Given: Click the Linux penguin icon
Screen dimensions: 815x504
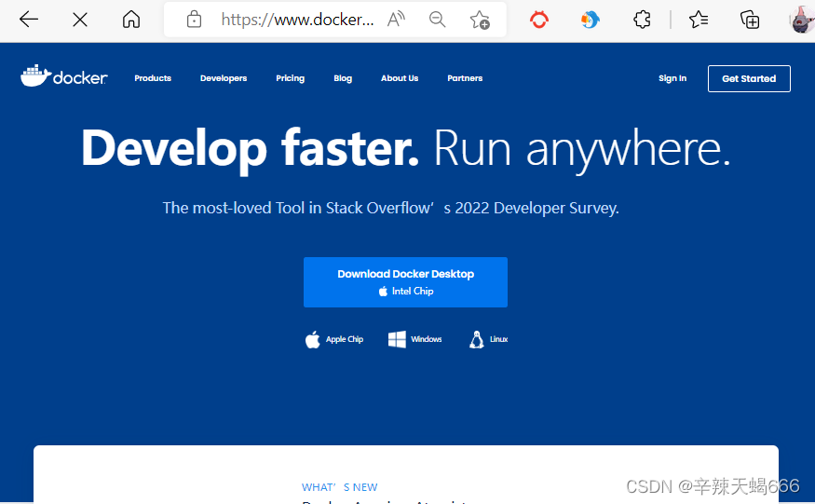Looking at the screenshot, I should click(x=476, y=339).
